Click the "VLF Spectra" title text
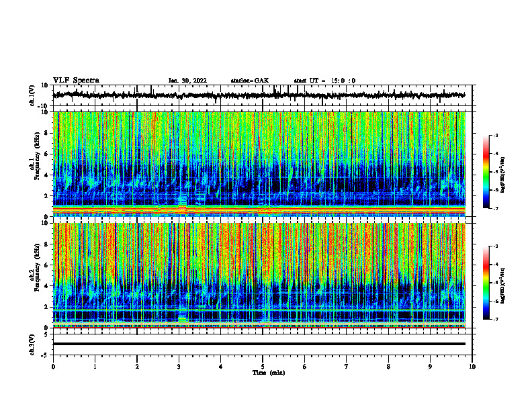 pos(76,81)
